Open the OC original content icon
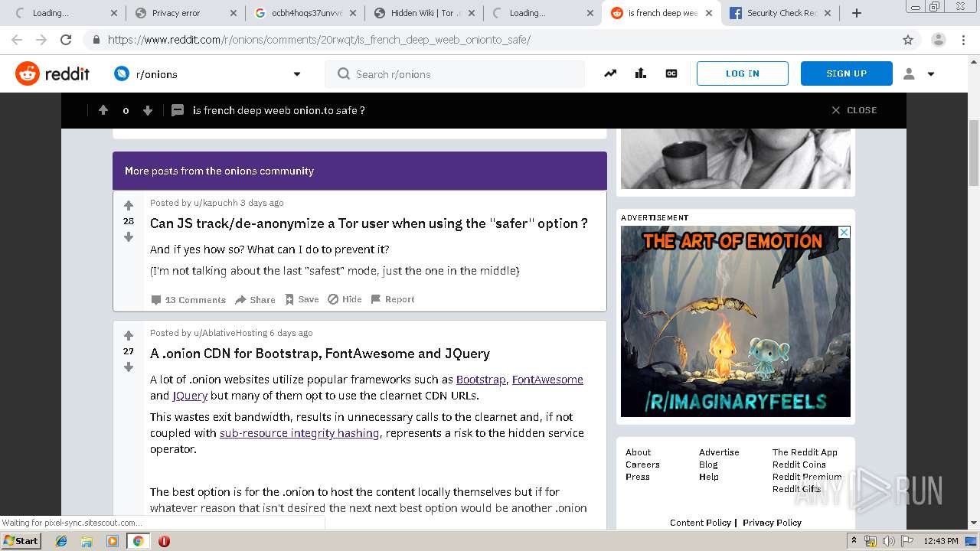Viewport: 980px width, 551px height. point(671,73)
